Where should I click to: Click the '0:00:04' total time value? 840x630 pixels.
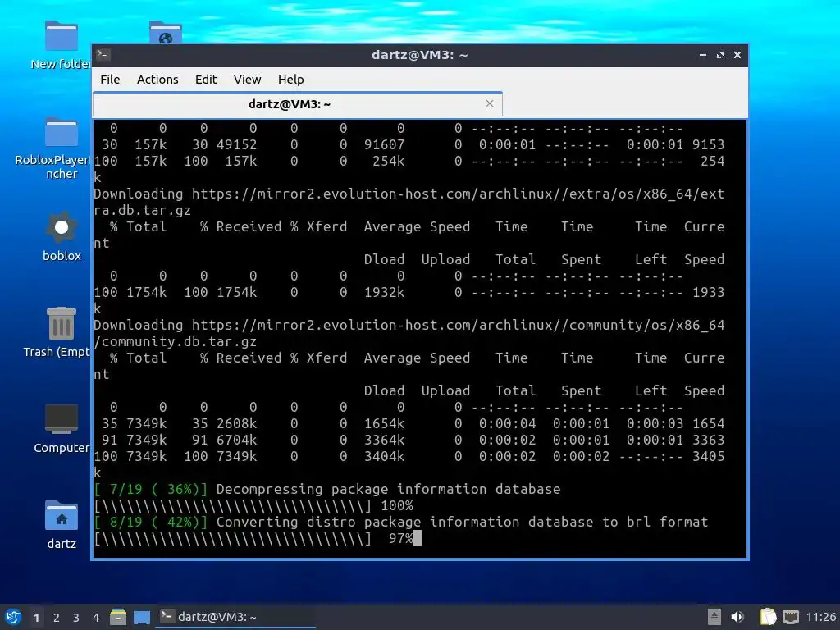pyautogui.click(x=507, y=424)
